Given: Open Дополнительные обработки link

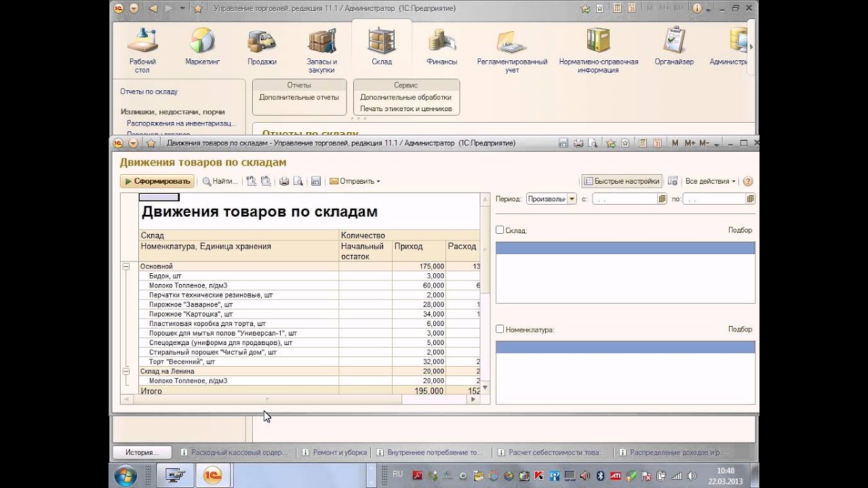Looking at the screenshot, I should pos(406,97).
